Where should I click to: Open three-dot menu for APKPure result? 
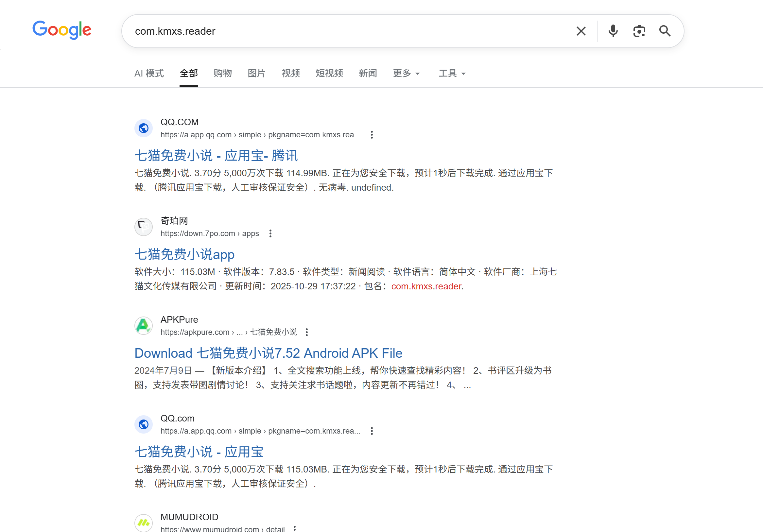tap(307, 332)
